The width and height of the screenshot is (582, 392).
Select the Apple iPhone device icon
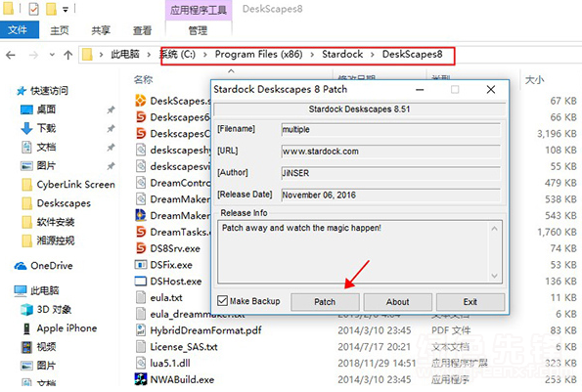coord(26,328)
